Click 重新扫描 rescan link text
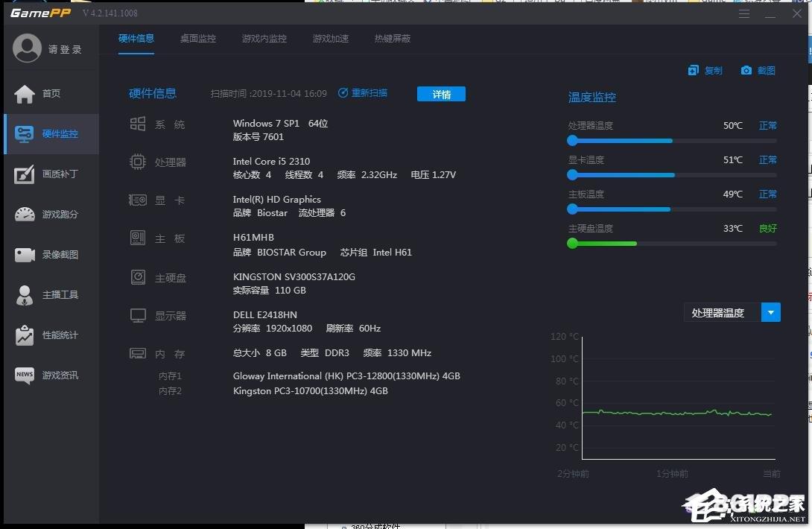 coord(369,92)
